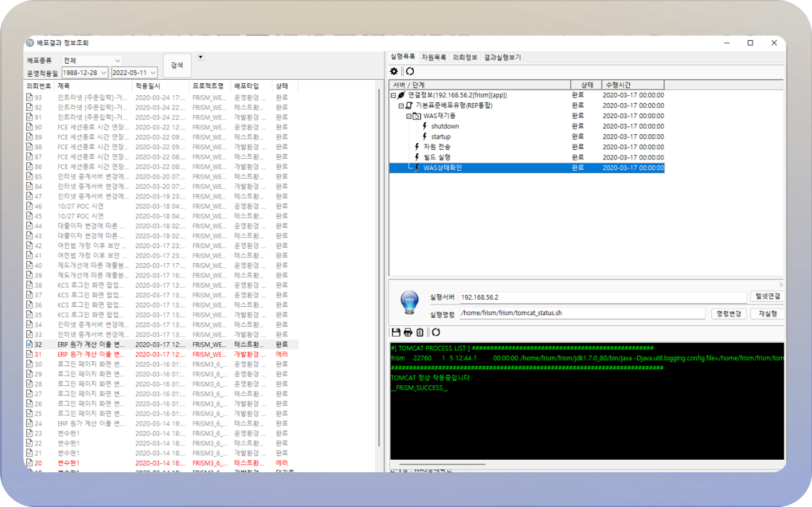812x507 pixels.
Task: Select row 42 여전법 개정 이후 보안
Action: pyautogui.click(x=161, y=246)
